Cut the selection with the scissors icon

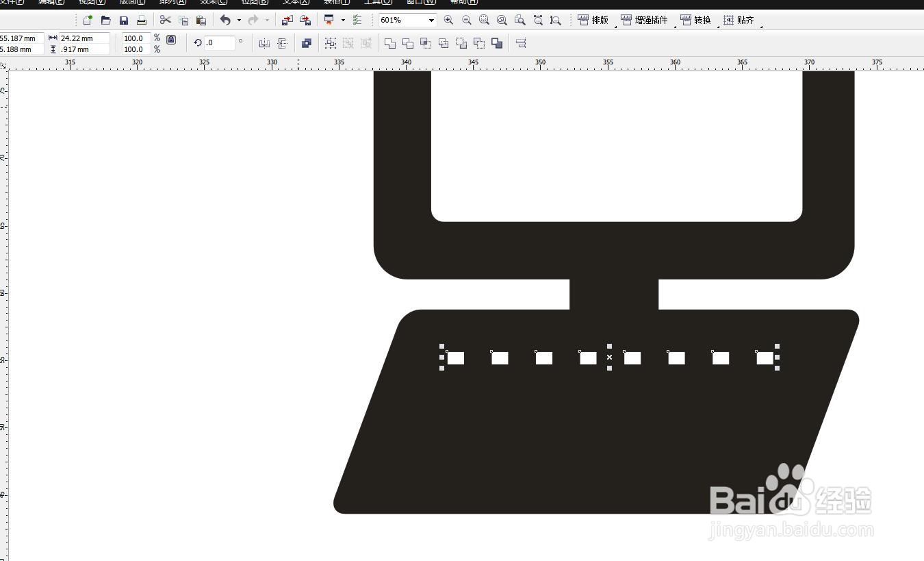[x=166, y=21]
